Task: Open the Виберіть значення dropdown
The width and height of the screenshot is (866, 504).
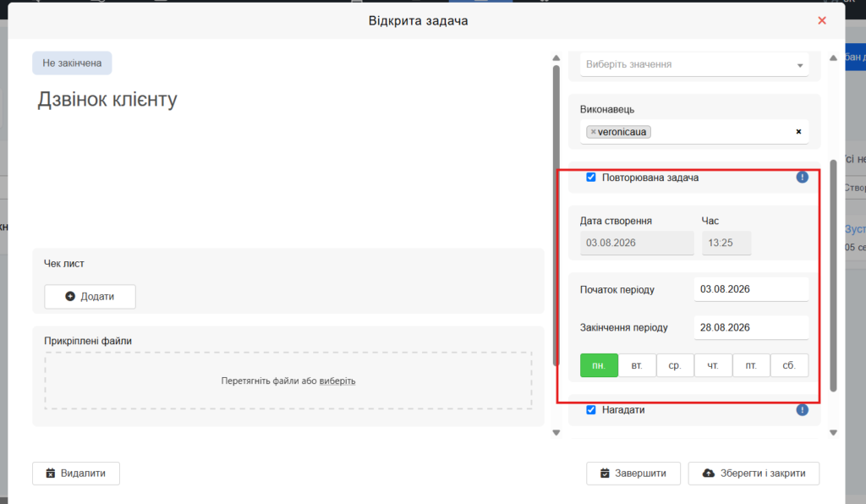Action: [x=694, y=64]
